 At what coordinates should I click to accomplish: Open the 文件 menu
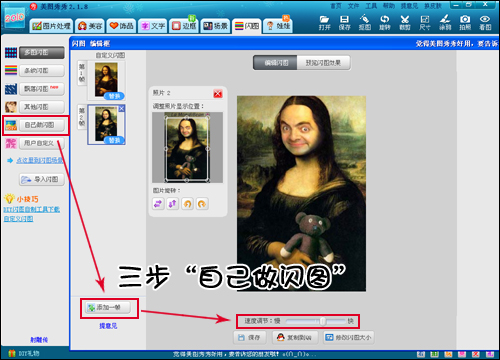coord(353,6)
